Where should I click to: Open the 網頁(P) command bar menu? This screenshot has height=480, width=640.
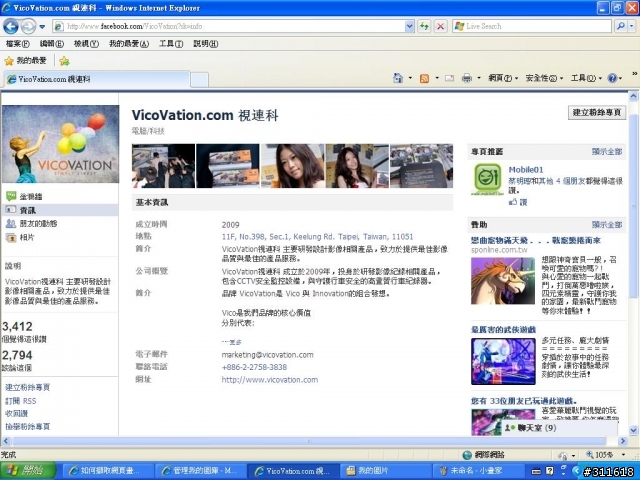pos(503,78)
